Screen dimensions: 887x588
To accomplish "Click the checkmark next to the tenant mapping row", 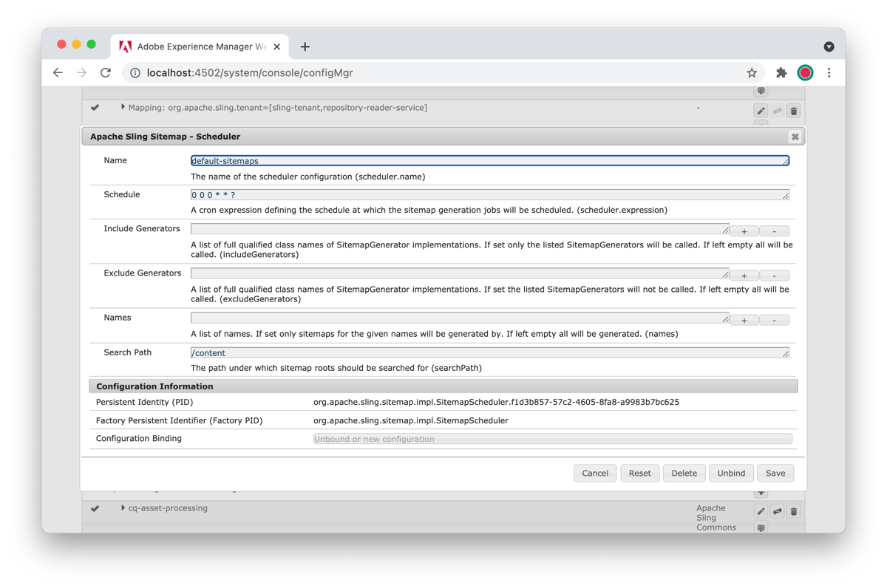I will click(x=94, y=107).
